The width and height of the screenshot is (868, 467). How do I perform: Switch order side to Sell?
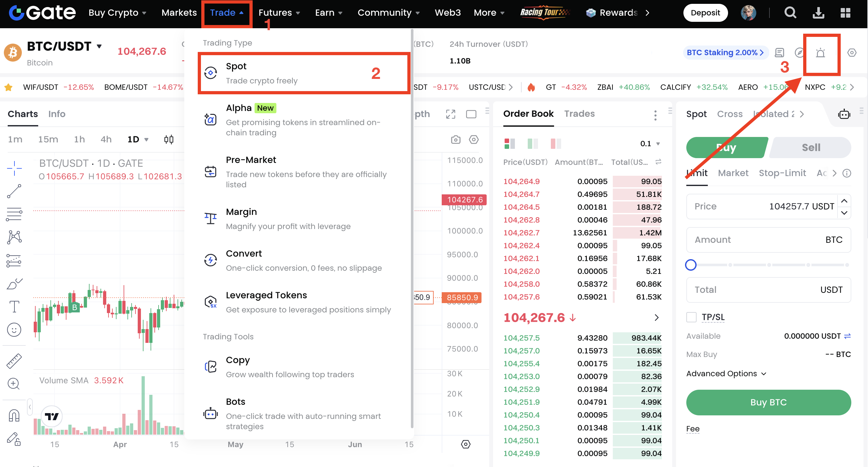(811, 148)
